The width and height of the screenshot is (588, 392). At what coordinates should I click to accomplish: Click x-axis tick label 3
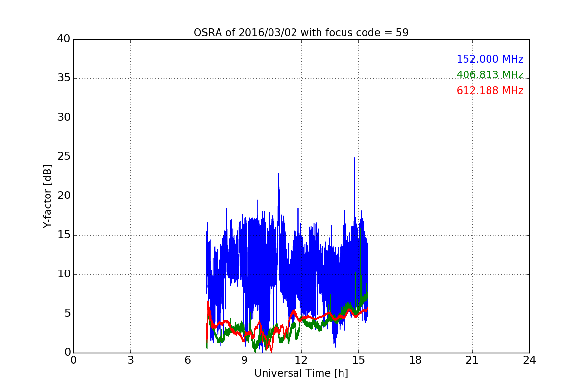pos(130,360)
